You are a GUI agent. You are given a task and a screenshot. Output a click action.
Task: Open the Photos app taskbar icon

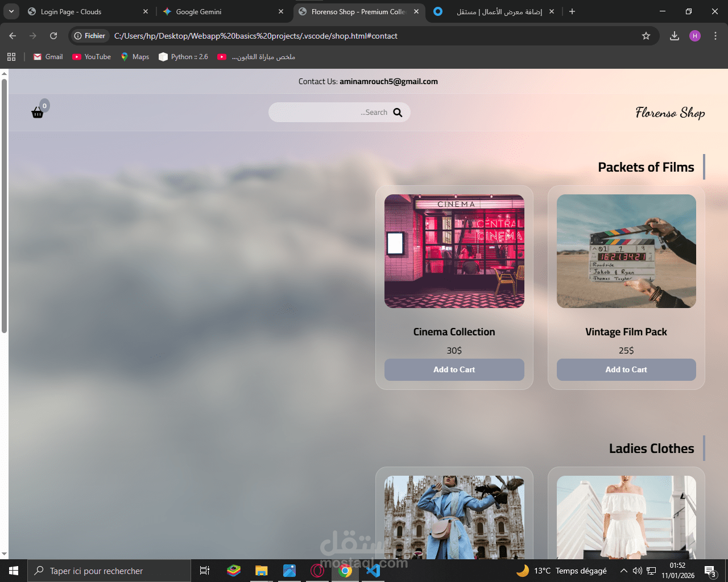click(289, 571)
